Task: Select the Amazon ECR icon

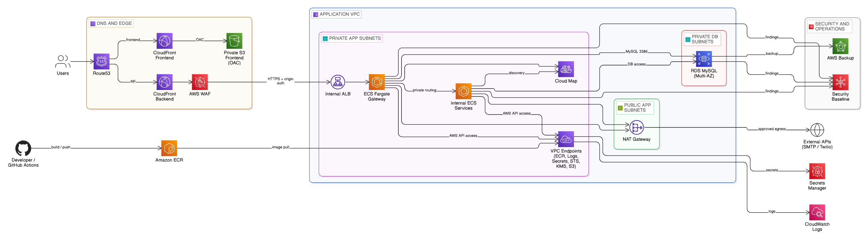Action: (x=169, y=148)
